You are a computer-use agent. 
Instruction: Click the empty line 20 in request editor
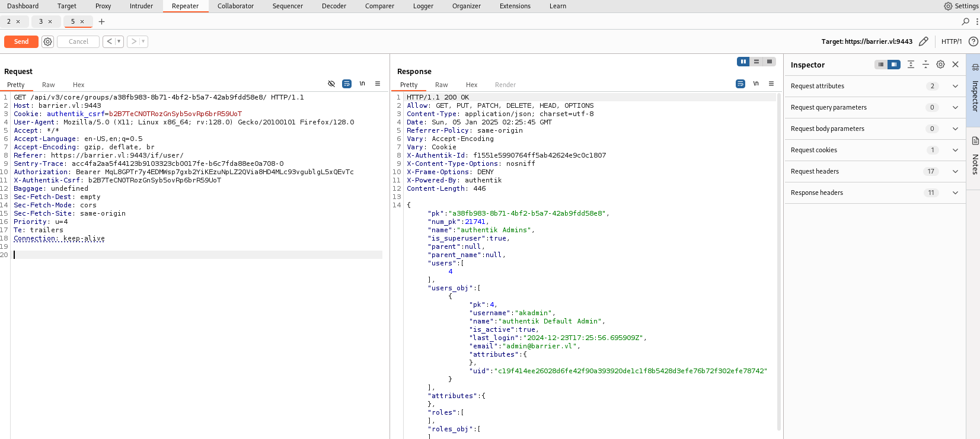(x=197, y=255)
